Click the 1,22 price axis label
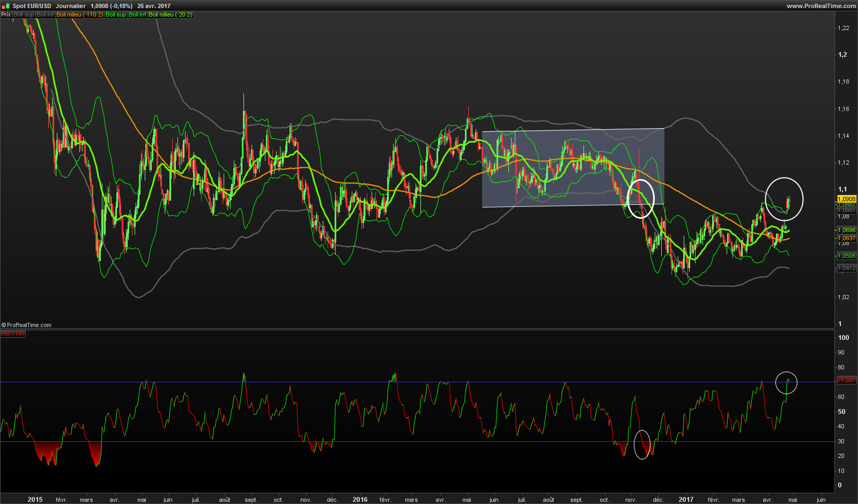Image resolution: width=858 pixels, height=504 pixels. click(844, 28)
